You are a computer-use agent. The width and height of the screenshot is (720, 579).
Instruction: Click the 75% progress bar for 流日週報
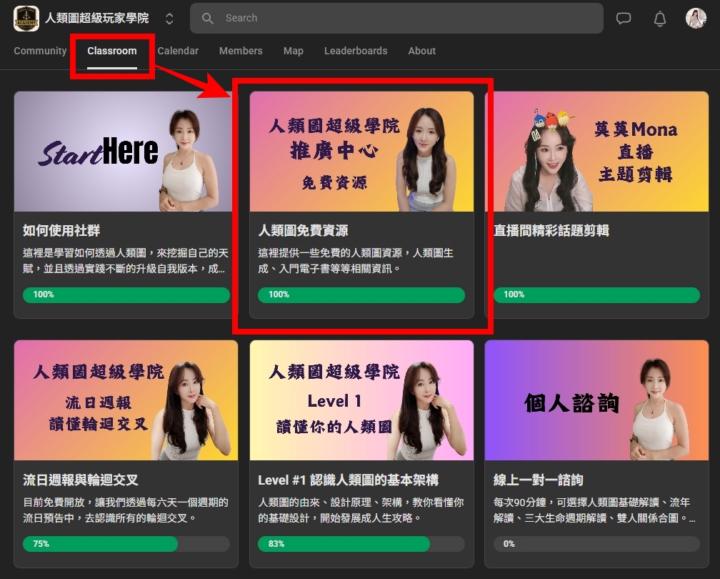tap(126, 544)
